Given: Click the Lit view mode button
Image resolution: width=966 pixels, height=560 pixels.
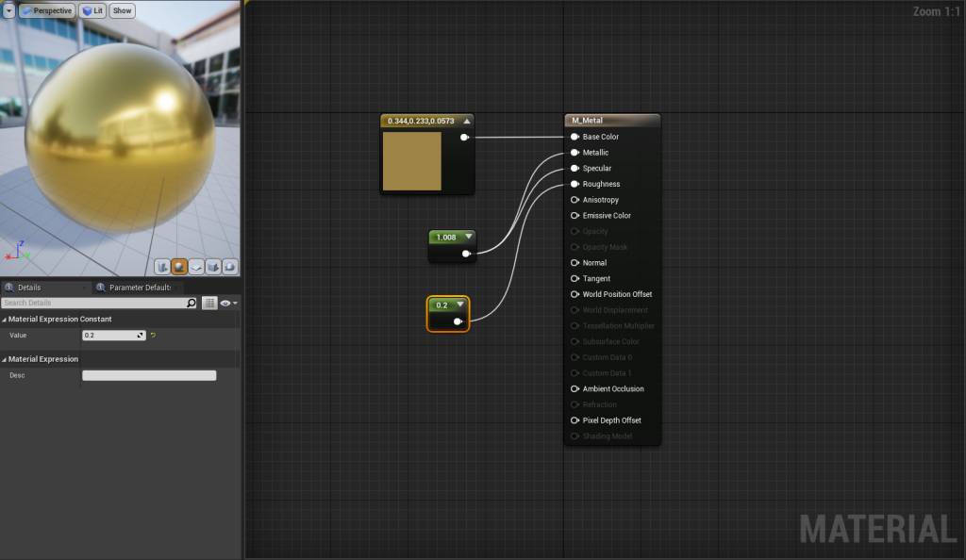Looking at the screenshot, I should 92,10.
